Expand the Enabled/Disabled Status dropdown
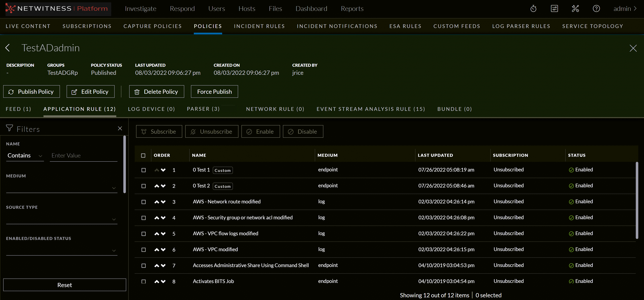644x300 pixels. 62,250
